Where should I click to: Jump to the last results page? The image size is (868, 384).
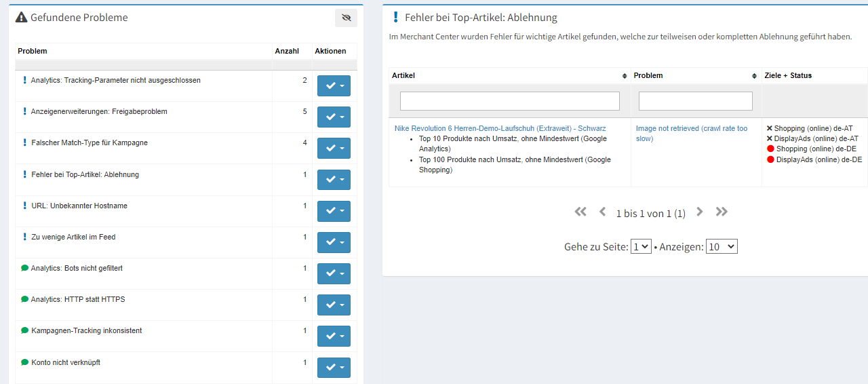[722, 212]
